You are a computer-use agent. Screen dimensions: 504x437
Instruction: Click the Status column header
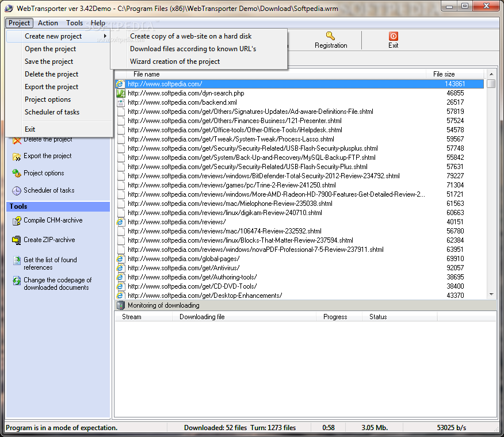[x=399, y=317]
